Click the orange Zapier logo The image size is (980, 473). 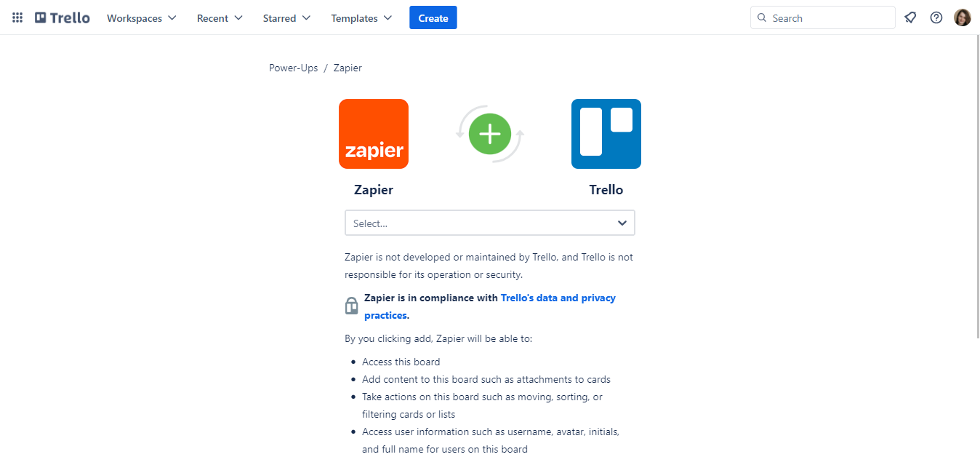point(374,134)
